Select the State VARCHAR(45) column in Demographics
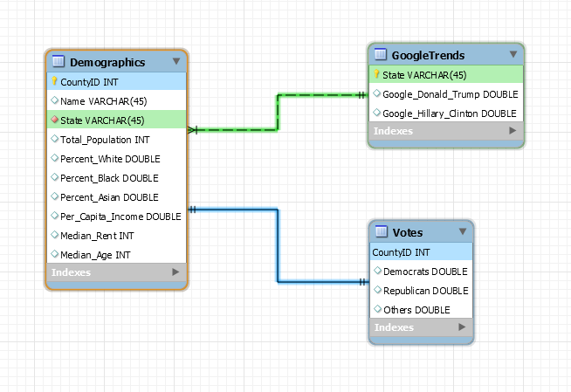 click(x=116, y=120)
